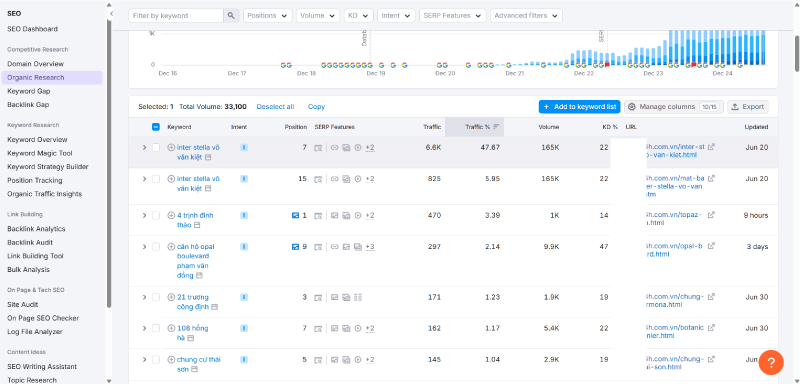The image size is (800, 384).
Task: Open external link icon for the opal-b URL
Action: point(711,246)
